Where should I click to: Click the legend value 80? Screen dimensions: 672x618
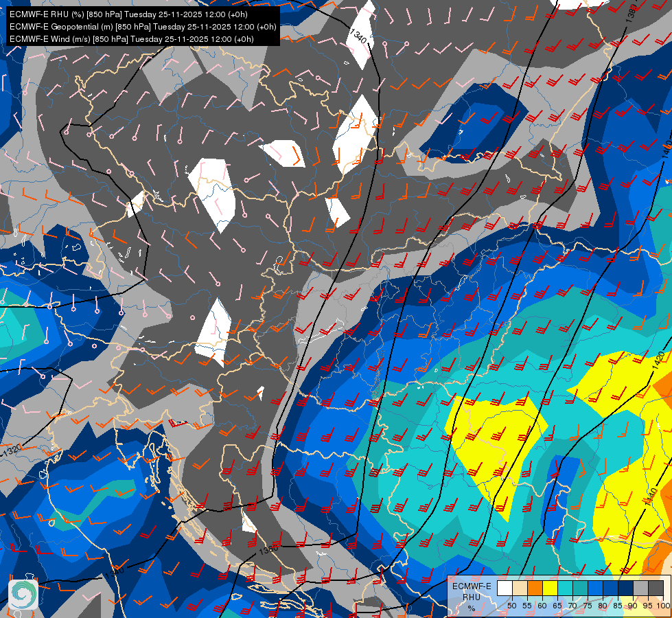(x=603, y=606)
